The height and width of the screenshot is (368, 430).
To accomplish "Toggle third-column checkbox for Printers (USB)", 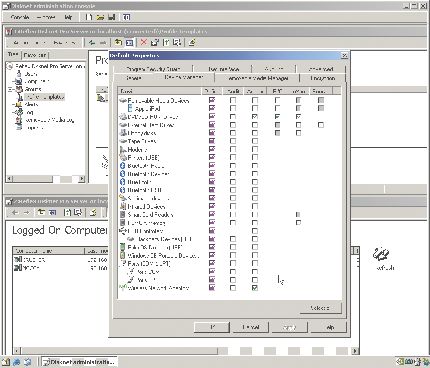I will pyautogui.click(x=255, y=157).
